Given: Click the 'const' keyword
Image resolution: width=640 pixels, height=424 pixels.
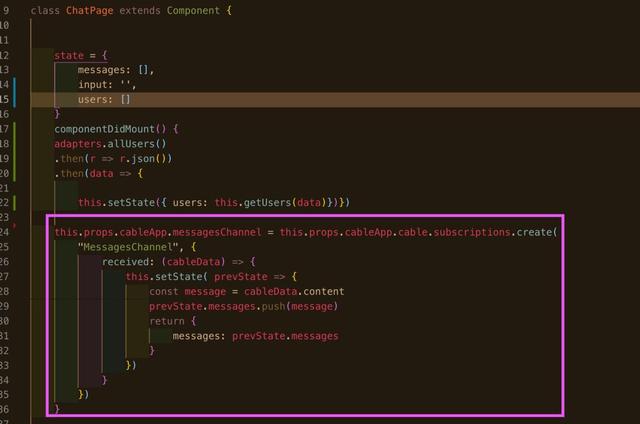Looking at the screenshot, I should pyautogui.click(x=164, y=292).
